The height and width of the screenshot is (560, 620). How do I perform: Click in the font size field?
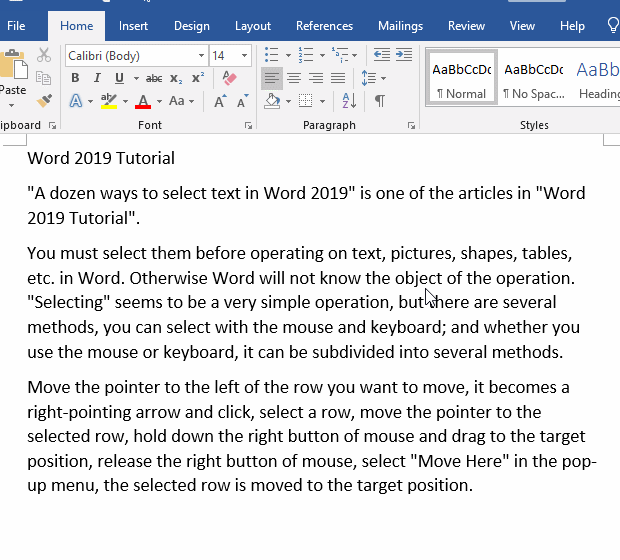point(224,56)
